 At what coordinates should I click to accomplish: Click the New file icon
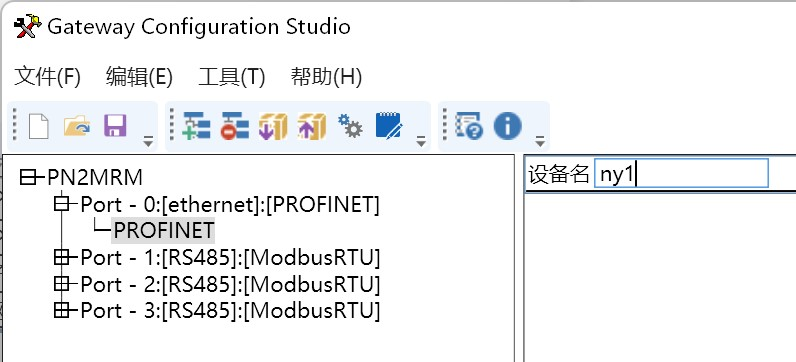coord(39,126)
